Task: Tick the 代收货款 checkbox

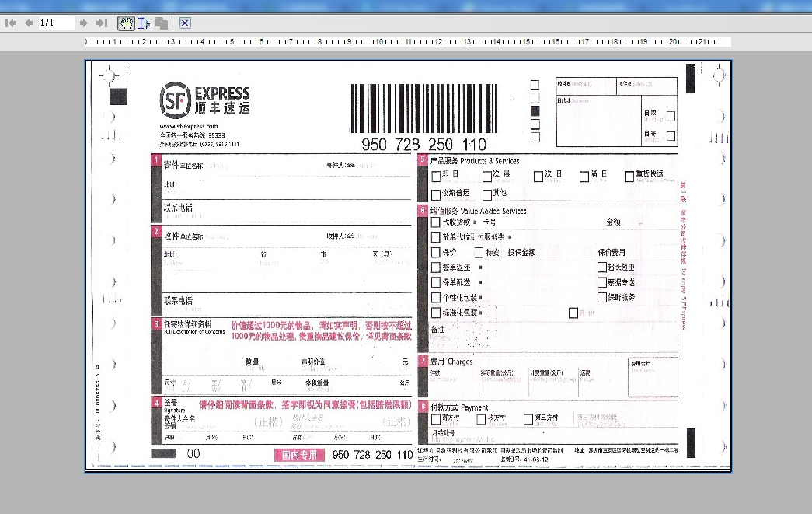Action: point(436,222)
